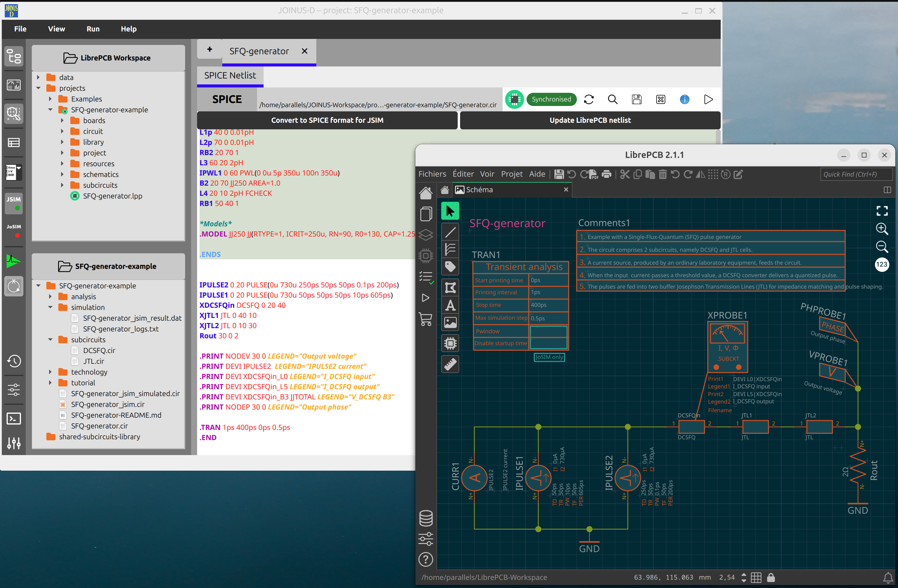Toggle the lock icon in LibrePCB status bar
This screenshot has height=588, width=898.
[x=771, y=578]
